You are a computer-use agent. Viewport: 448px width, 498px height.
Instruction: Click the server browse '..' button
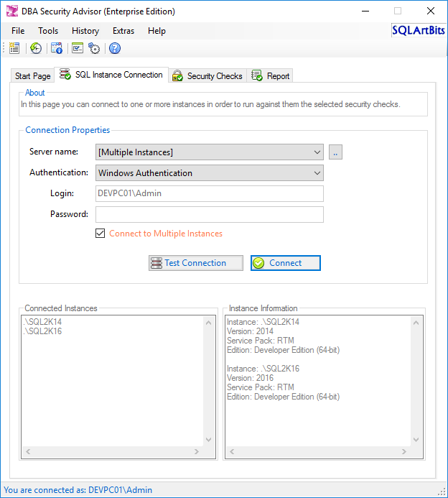(335, 152)
